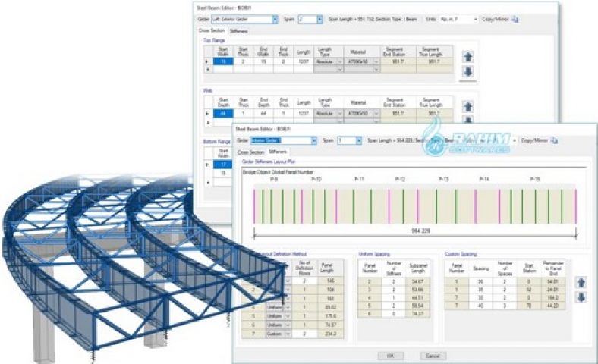Image resolution: width=598 pixels, height=364 pixels.
Task: Open Top Flange Length Type Absolute dropdown
Action: (x=339, y=61)
